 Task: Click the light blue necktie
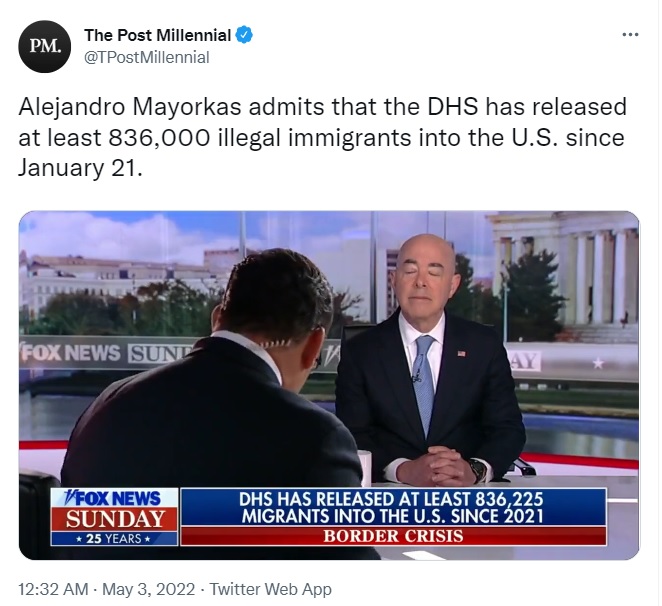pyautogui.click(x=423, y=383)
